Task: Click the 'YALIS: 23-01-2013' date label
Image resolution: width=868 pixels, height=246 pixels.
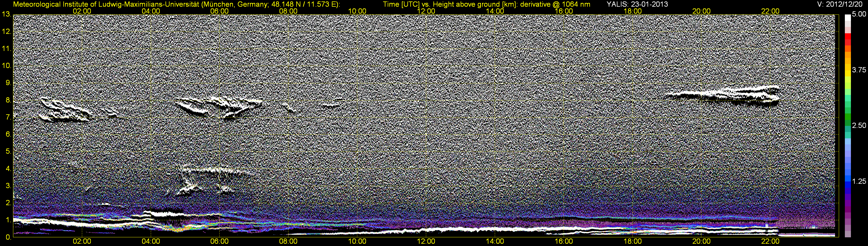Action: tap(637, 4)
